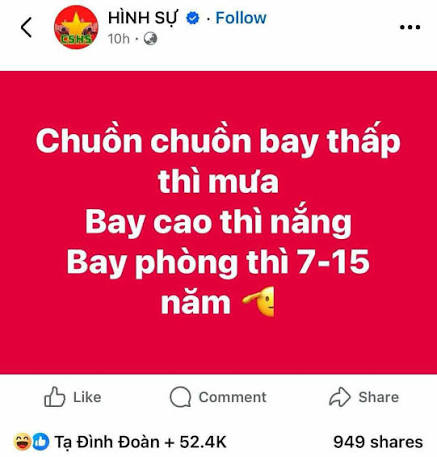Click the speech bubble comment icon

coord(180,397)
